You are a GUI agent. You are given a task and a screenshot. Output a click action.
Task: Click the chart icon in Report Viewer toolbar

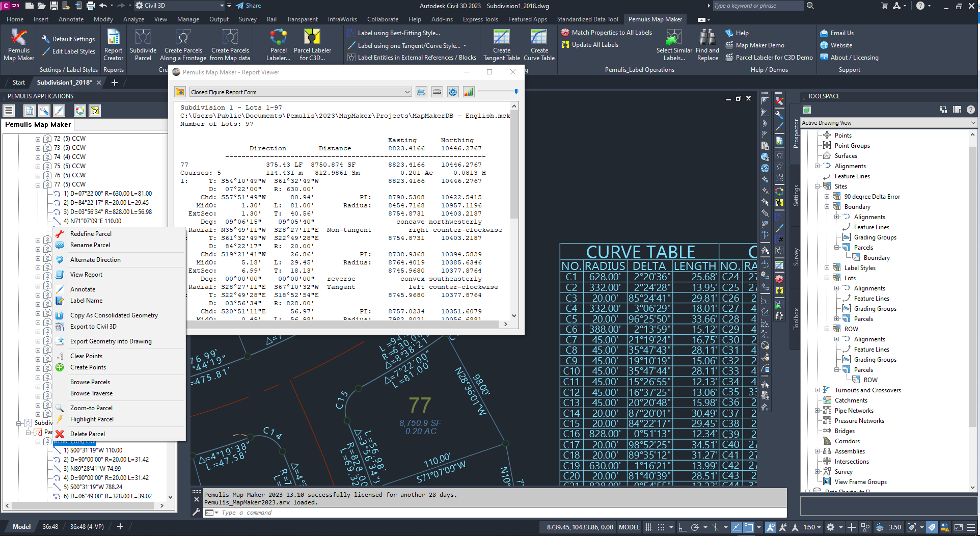[x=468, y=92]
